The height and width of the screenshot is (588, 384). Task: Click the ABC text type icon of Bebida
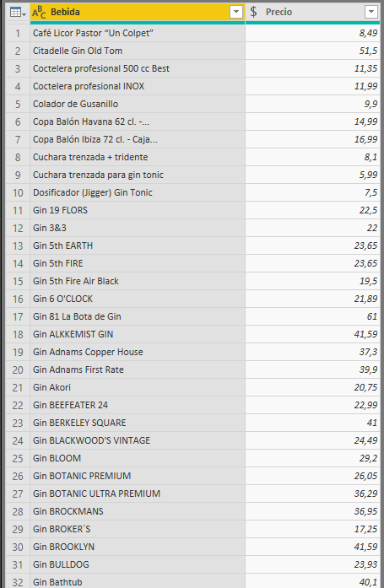(x=39, y=13)
